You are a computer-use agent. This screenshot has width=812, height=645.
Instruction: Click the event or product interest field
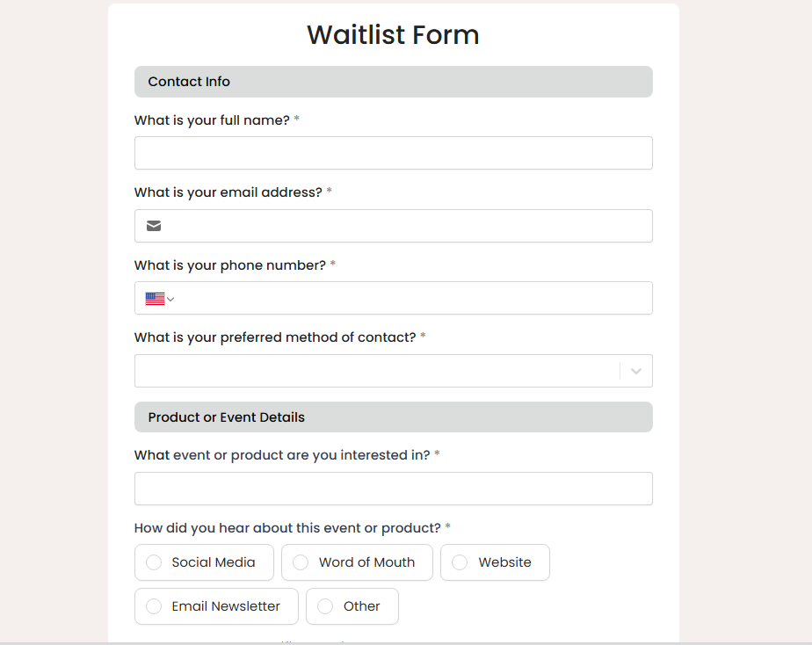393,489
